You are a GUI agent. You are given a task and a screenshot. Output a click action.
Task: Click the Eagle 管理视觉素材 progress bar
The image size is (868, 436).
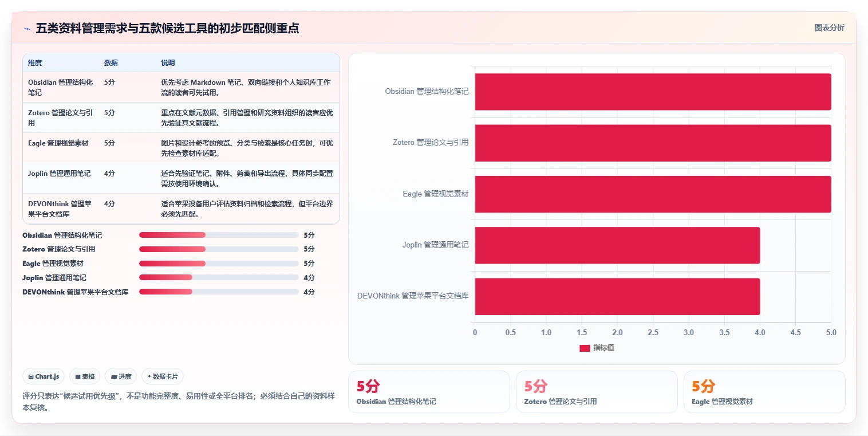(219, 264)
